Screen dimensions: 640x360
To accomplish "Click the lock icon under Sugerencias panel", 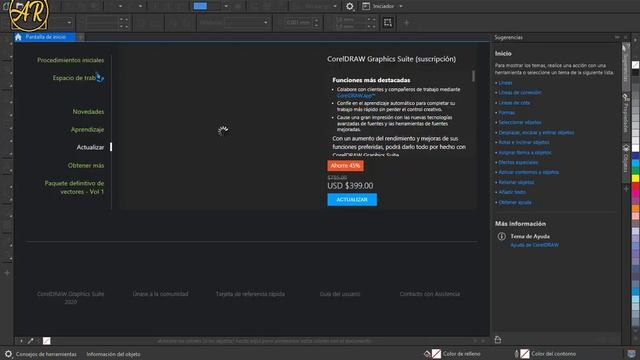I will click(x=498, y=340).
